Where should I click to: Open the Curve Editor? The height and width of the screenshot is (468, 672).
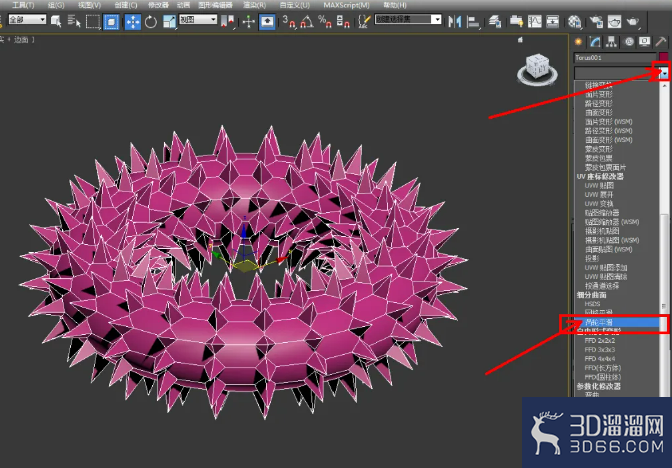coord(534,21)
